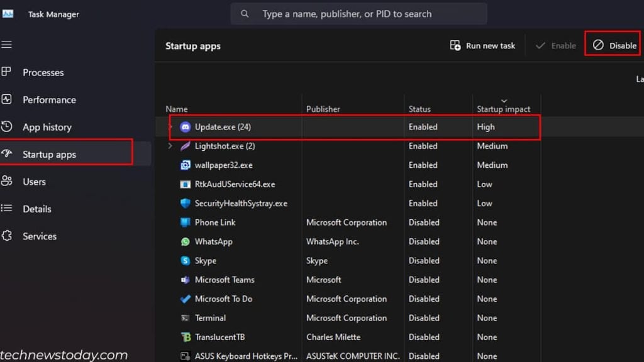Click the RtkAudUService64.exe icon
Image resolution: width=644 pixels, height=362 pixels.
185,184
